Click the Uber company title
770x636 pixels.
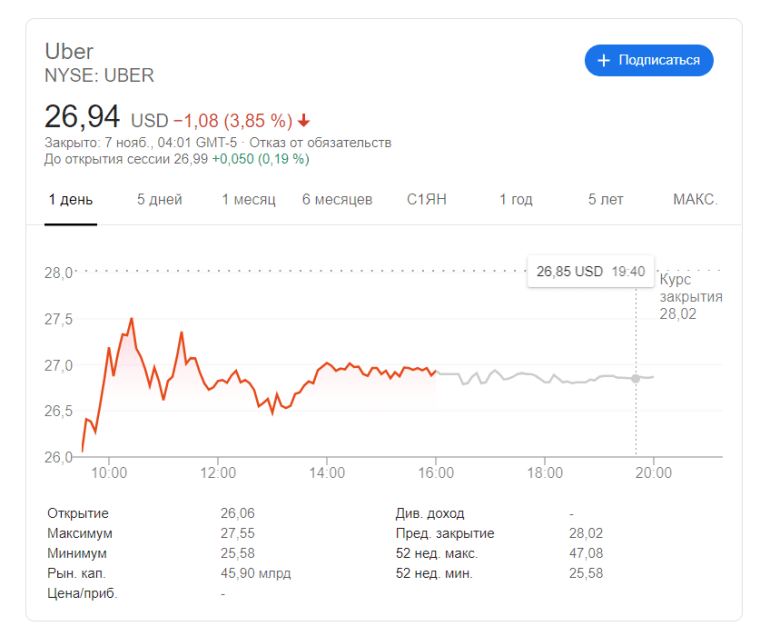69,51
